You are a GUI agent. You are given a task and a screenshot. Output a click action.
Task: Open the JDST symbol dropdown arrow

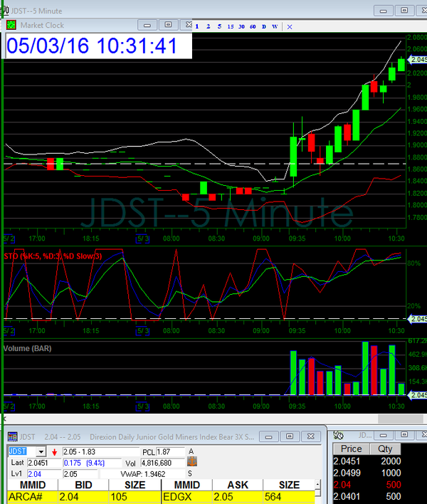[41, 452]
